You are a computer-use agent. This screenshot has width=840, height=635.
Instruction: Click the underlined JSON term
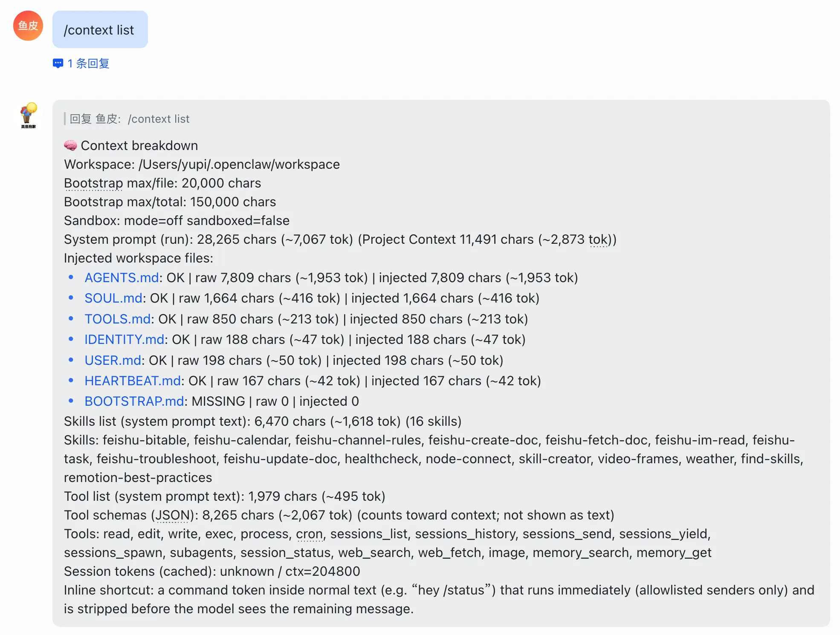click(173, 515)
